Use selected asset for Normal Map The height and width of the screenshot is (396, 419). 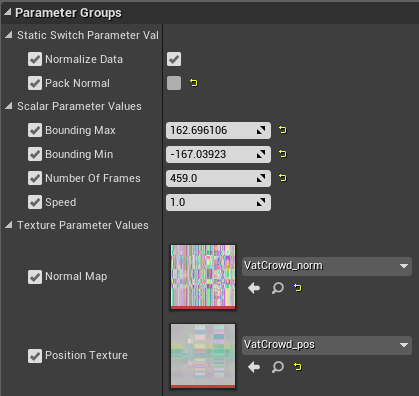pos(254,288)
